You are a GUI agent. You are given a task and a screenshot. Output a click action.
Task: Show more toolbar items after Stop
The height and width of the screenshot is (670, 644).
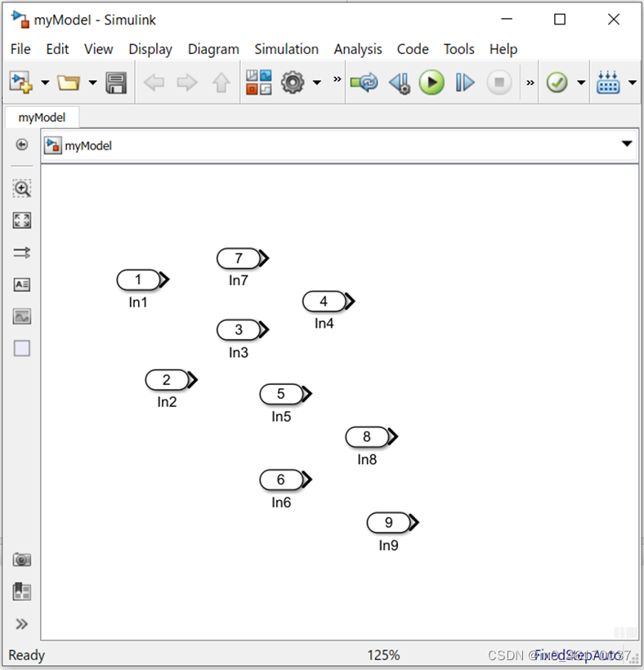[x=530, y=83]
